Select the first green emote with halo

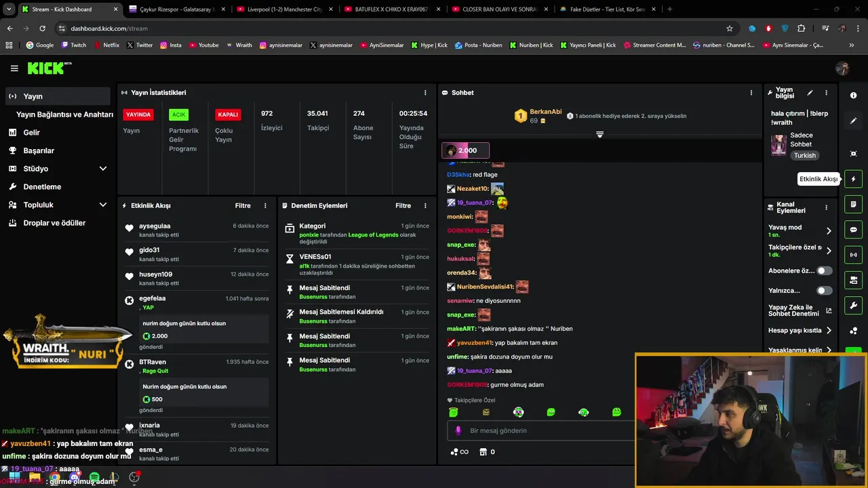(x=453, y=412)
